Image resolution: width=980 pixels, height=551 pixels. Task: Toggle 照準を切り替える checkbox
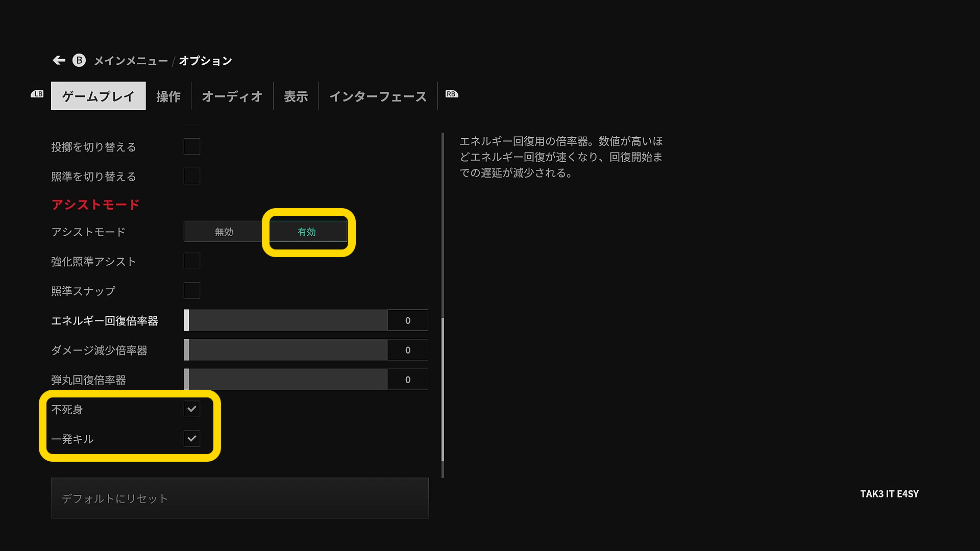(x=191, y=177)
